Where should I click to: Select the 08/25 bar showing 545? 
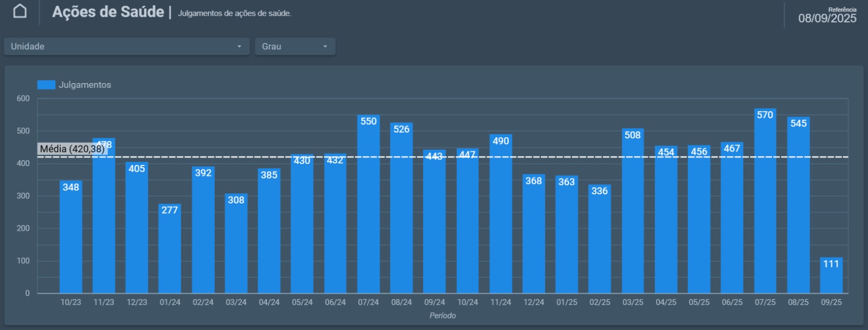[798, 206]
